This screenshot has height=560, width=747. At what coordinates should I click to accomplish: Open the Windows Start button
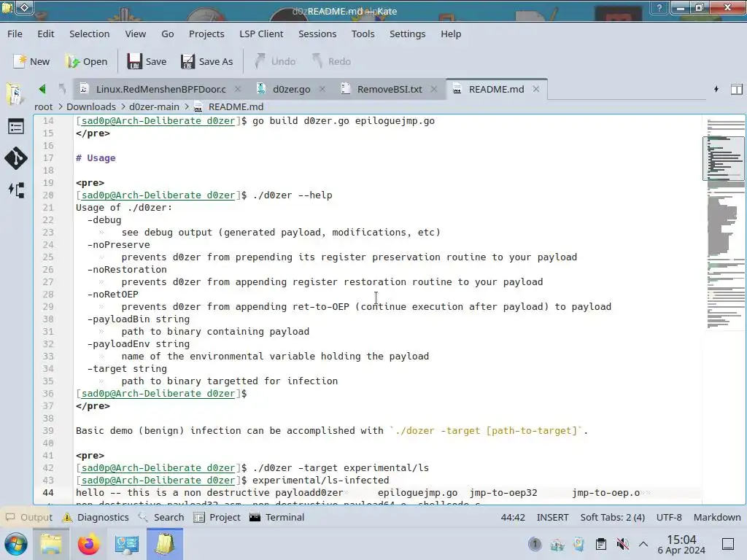16,544
